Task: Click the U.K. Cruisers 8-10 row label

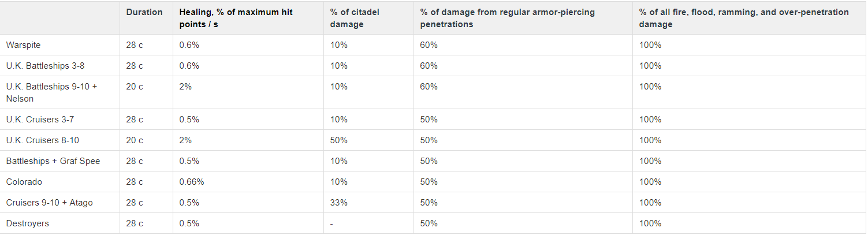Action: (x=42, y=140)
